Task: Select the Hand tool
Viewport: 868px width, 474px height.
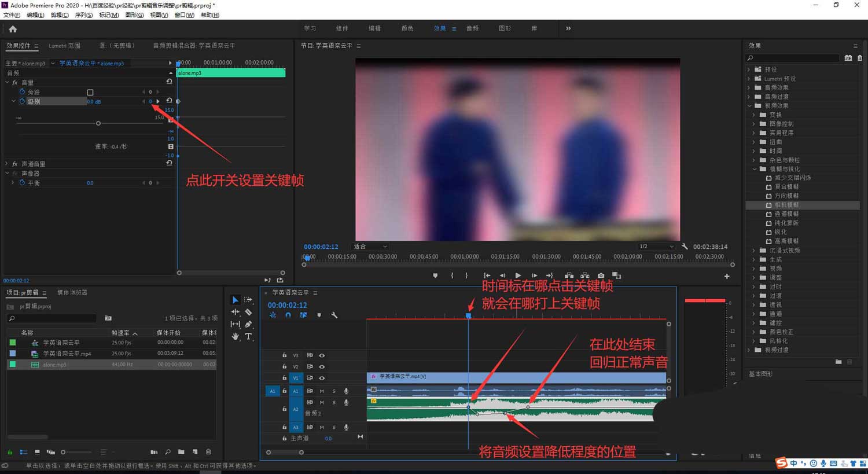Action: pos(235,336)
